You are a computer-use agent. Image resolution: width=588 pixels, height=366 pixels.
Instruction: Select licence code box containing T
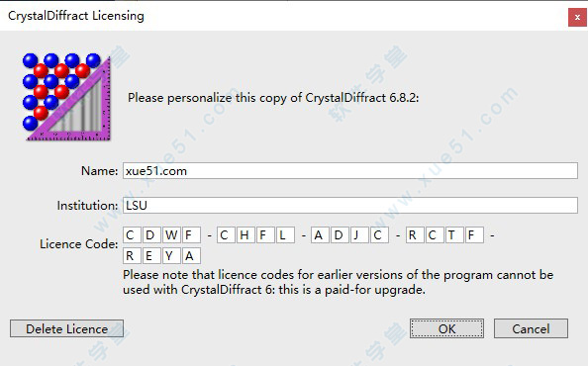tap(454, 235)
